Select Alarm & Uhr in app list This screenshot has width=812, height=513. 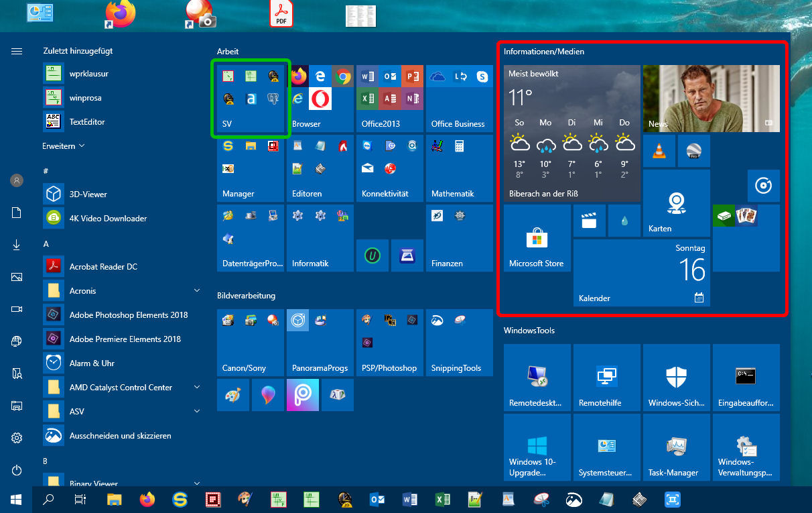point(92,363)
